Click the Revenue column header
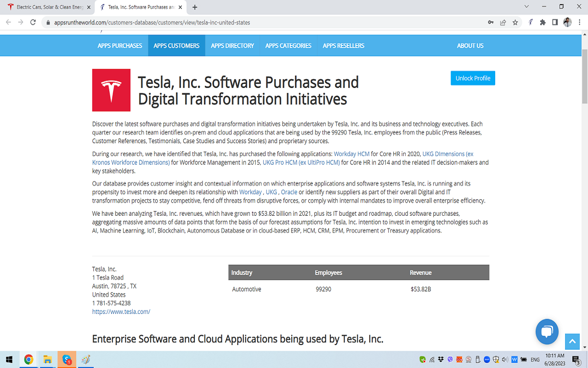Screen dimensions: 588x368 point(421,273)
